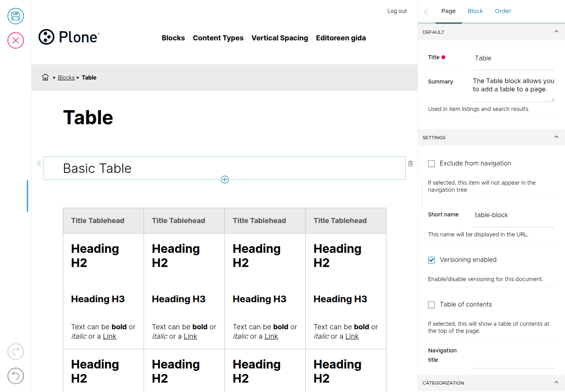Open the Blocks navigation menu

pos(173,38)
